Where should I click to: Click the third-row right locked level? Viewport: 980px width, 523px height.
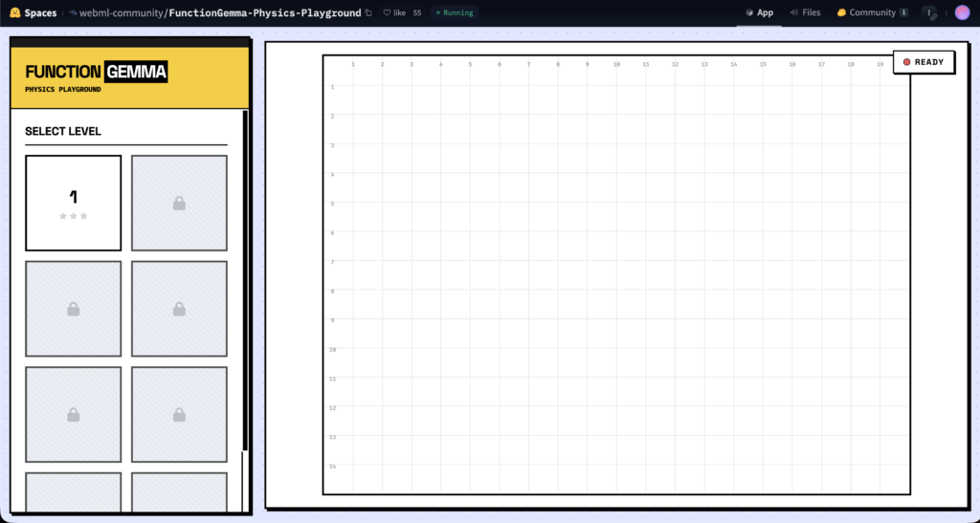tap(179, 415)
